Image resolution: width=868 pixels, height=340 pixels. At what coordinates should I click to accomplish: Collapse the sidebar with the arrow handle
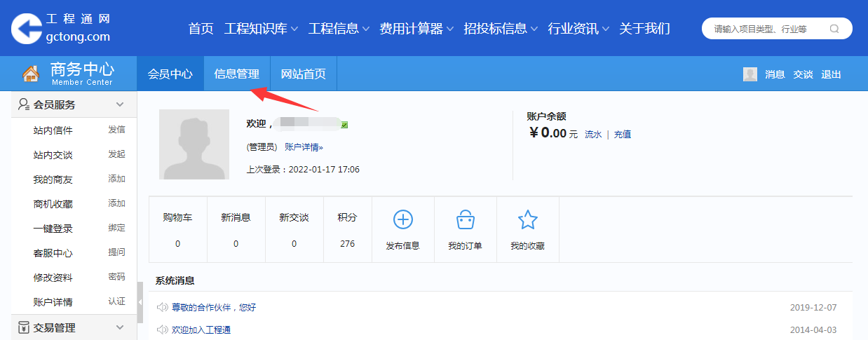coord(140,303)
